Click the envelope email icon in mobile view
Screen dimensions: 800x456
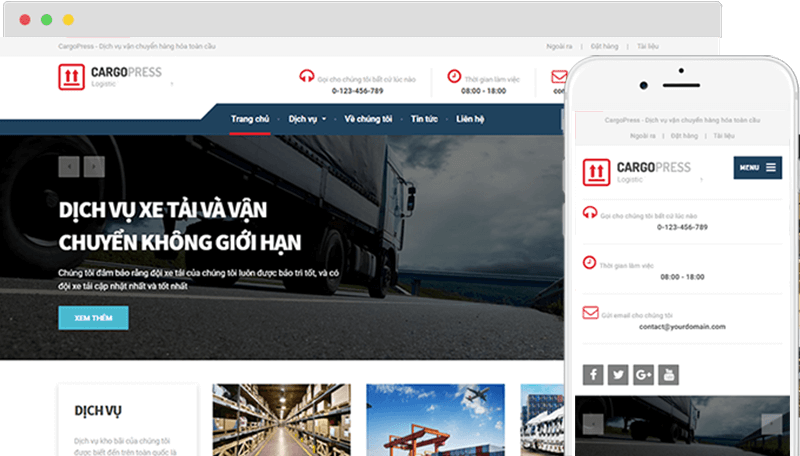coord(590,312)
